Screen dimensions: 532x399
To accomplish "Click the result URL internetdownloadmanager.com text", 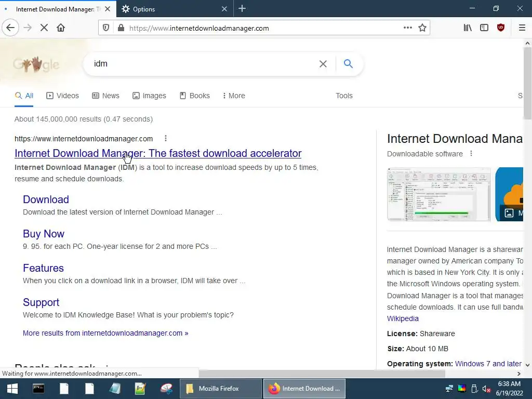I will click(84, 139).
